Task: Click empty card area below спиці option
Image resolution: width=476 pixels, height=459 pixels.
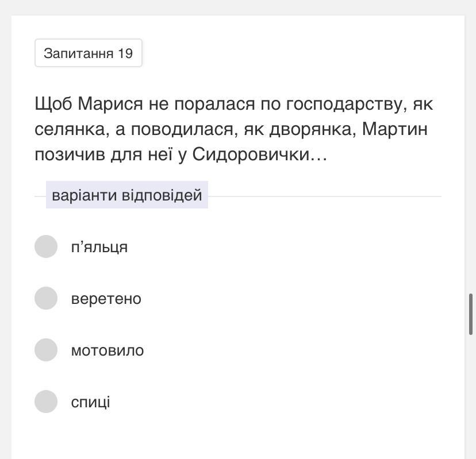Action: [x=238, y=437]
